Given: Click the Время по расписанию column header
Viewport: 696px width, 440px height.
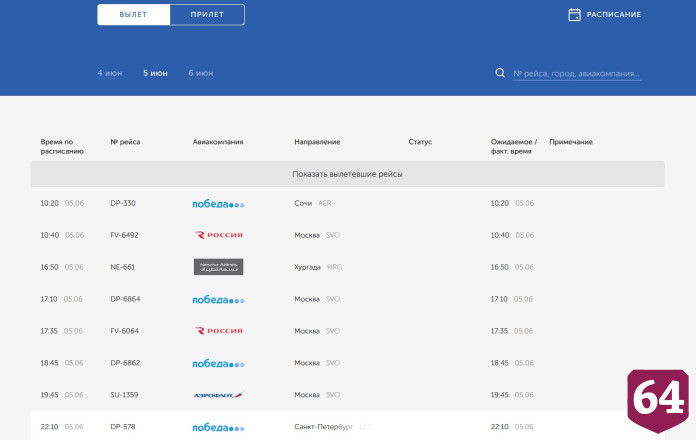Looking at the screenshot, I should [x=62, y=147].
